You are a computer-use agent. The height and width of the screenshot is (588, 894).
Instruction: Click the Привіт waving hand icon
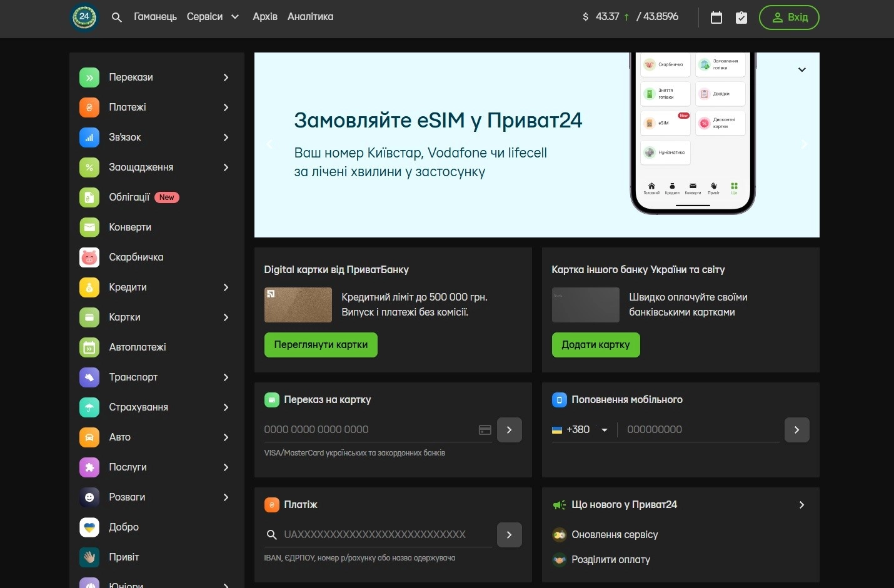[89, 557]
